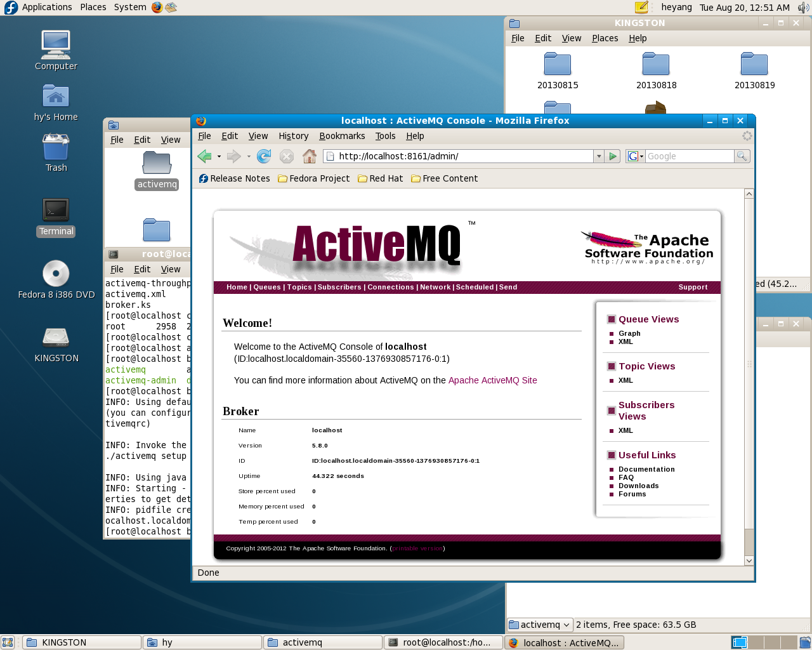Reload the page in Firefox

[x=264, y=156]
